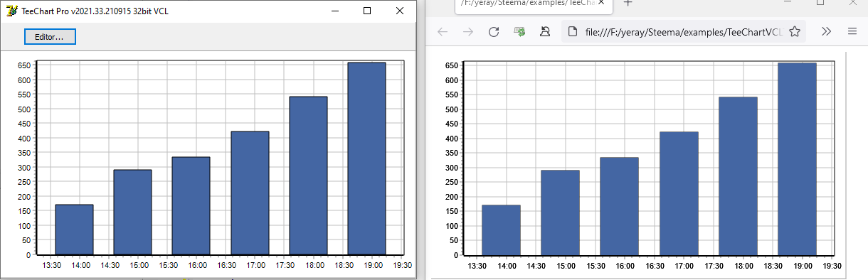Click the 15:00 bar in browser chart
868x280 pixels.
561,212
